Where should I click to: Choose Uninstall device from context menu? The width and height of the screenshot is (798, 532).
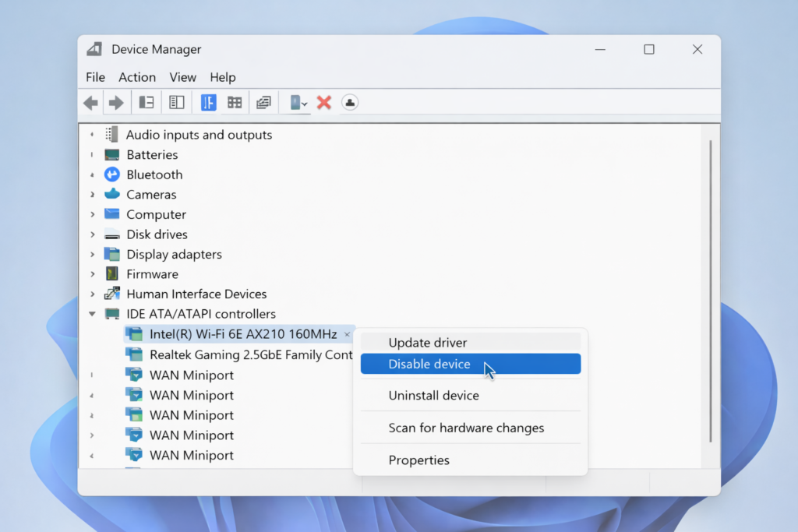(470, 395)
